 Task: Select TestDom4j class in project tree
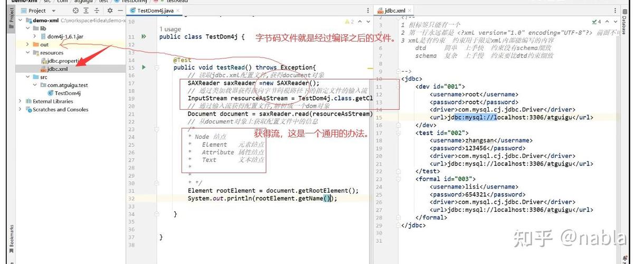pos(64,93)
